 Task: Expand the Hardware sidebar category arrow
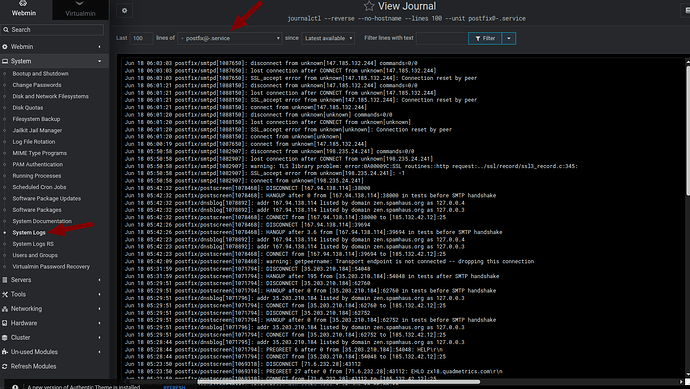point(99,323)
